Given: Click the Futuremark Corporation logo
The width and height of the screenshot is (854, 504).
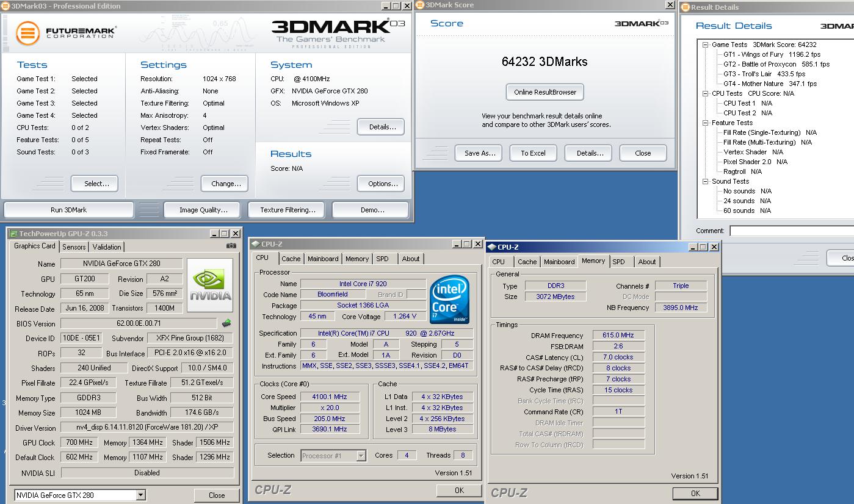Looking at the screenshot, I should click(x=66, y=32).
